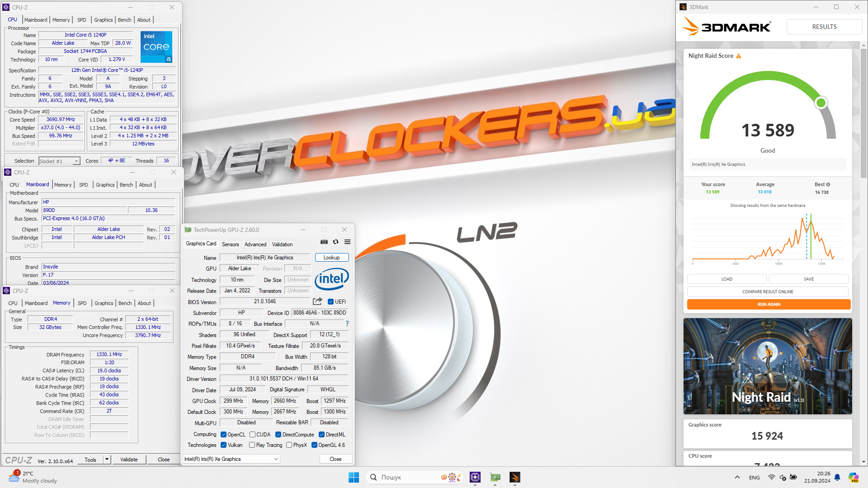Image resolution: width=868 pixels, height=488 pixels.
Task: Open the Windows Start menu
Action: click(x=354, y=477)
